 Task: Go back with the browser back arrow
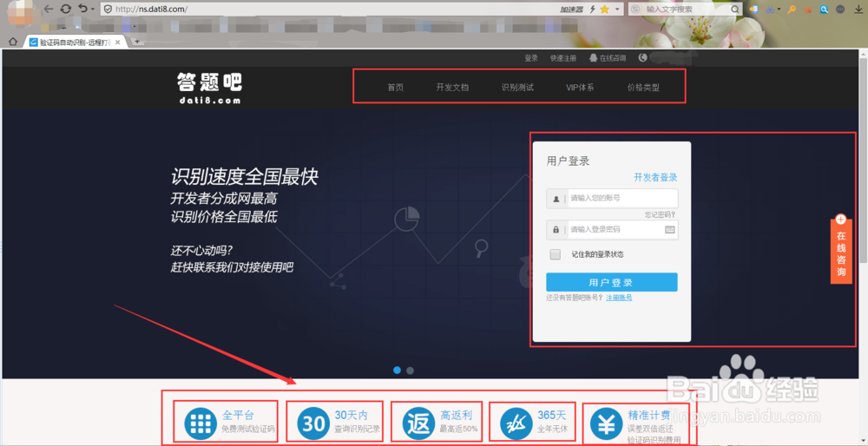tap(49, 9)
